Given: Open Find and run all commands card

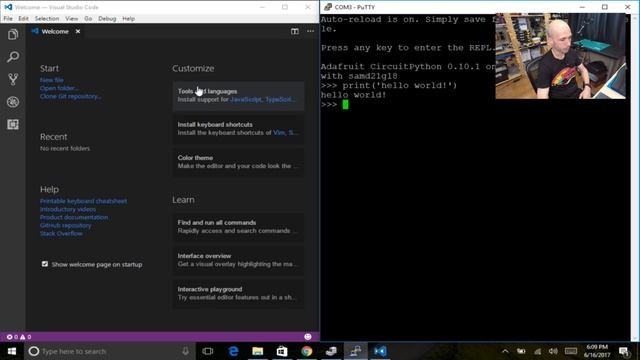Looking at the screenshot, I should [238, 227].
